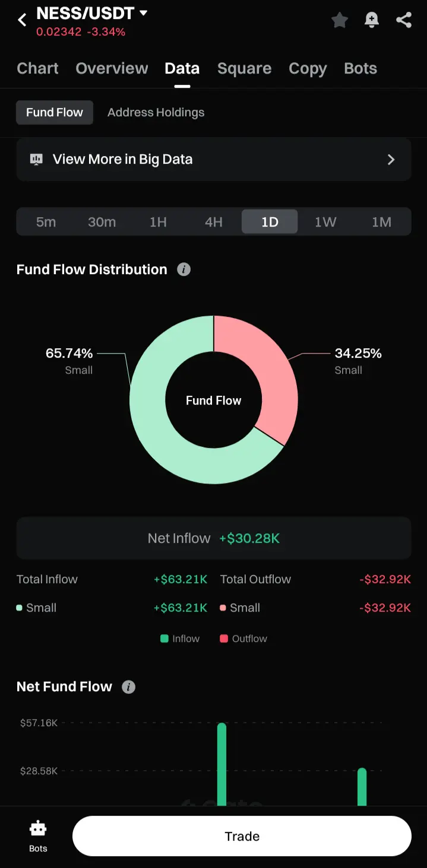Tap the Big Data chart icon
Image resolution: width=427 pixels, height=868 pixels.
tap(36, 159)
